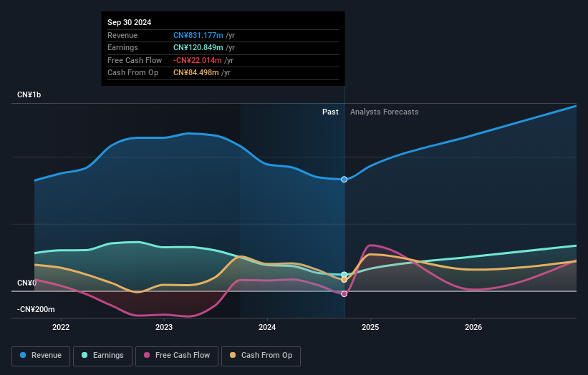This screenshot has width=588, height=375.
Task: Click the revenue value CN¥831.177m in tooltip
Action: coord(198,35)
